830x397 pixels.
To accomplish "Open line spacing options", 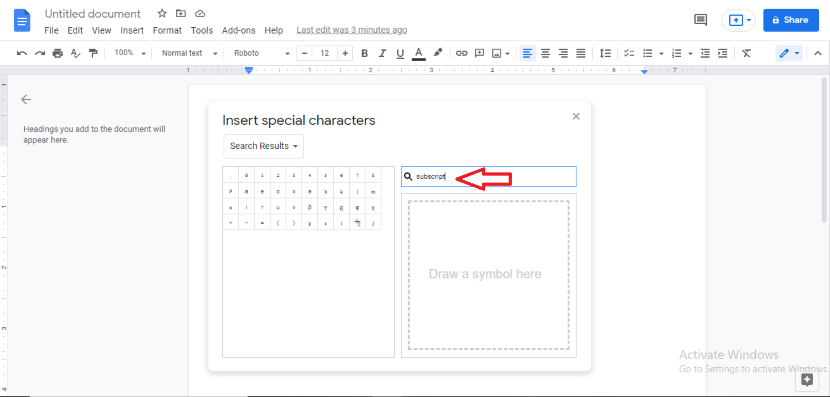I will tap(605, 53).
